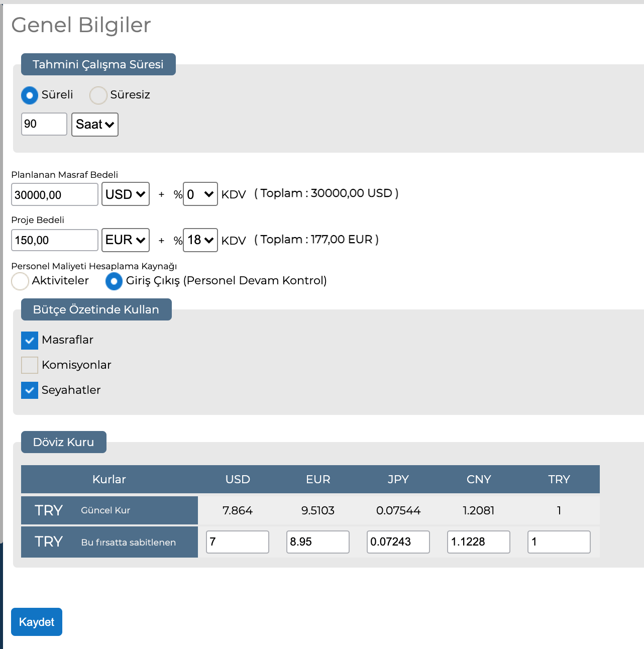The image size is (644, 649).
Task: Uncheck the Seyahatler checkbox
Action: (x=30, y=390)
